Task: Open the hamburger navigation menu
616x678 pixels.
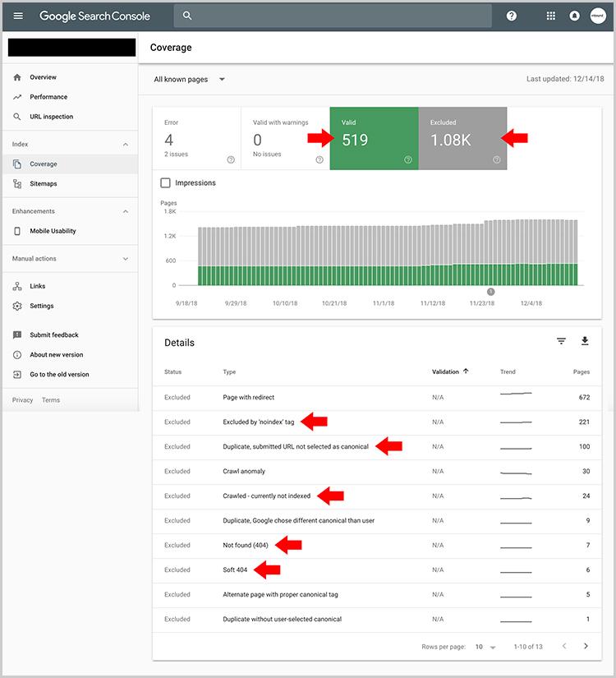Action: tap(18, 16)
